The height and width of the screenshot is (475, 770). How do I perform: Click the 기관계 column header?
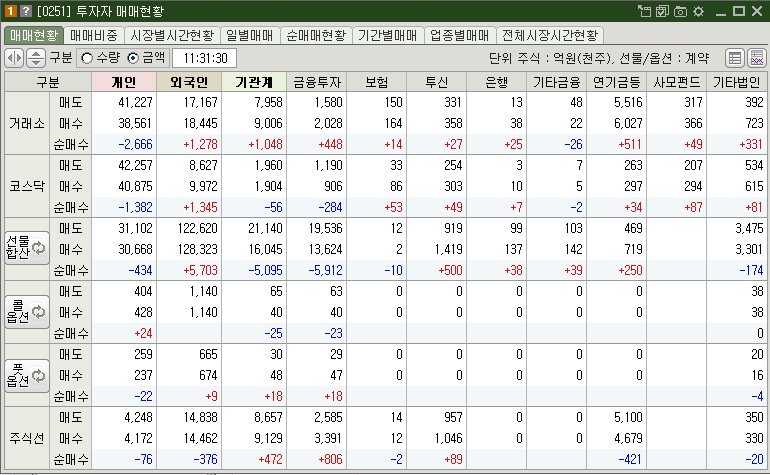click(254, 82)
